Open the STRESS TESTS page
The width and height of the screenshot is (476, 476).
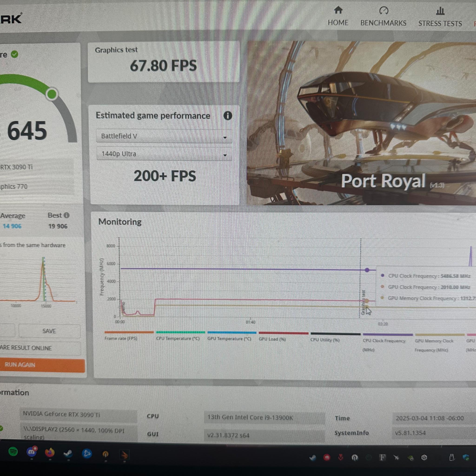click(440, 17)
